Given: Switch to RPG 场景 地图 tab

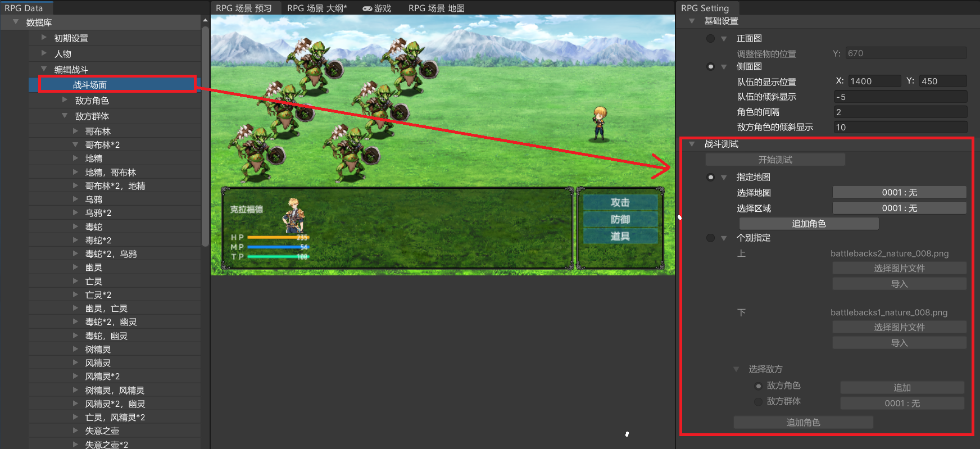Looking at the screenshot, I should click(436, 8).
